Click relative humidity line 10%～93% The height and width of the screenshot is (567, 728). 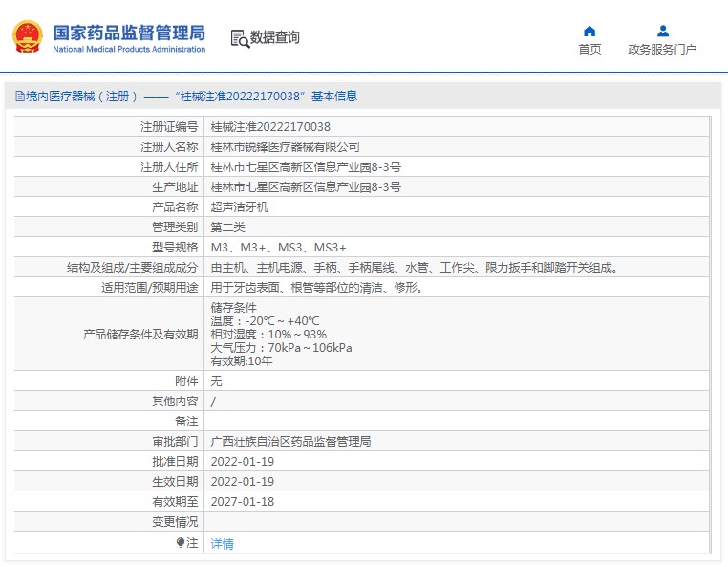(x=268, y=335)
